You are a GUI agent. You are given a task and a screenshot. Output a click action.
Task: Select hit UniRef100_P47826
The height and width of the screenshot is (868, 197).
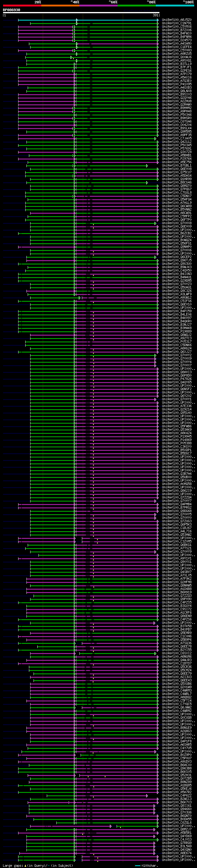(177, 379)
